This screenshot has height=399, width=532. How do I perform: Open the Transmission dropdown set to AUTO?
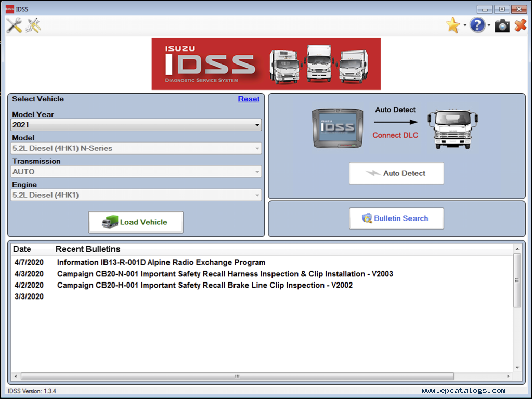click(136, 172)
